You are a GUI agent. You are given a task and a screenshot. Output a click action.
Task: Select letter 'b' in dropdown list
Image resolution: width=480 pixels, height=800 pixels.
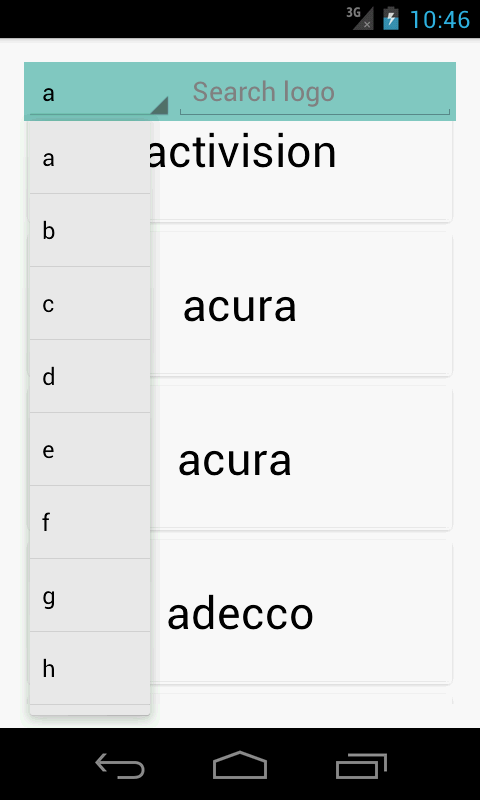pyautogui.click(x=90, y=231)
